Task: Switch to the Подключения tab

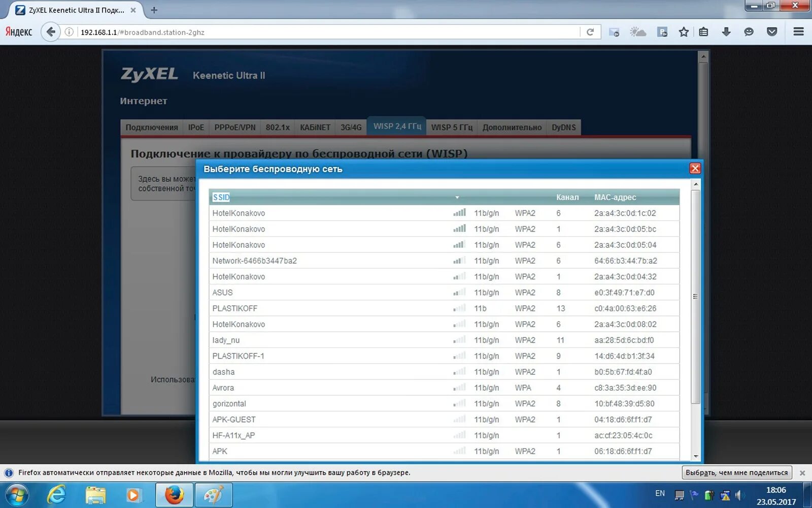Action: 152,128
